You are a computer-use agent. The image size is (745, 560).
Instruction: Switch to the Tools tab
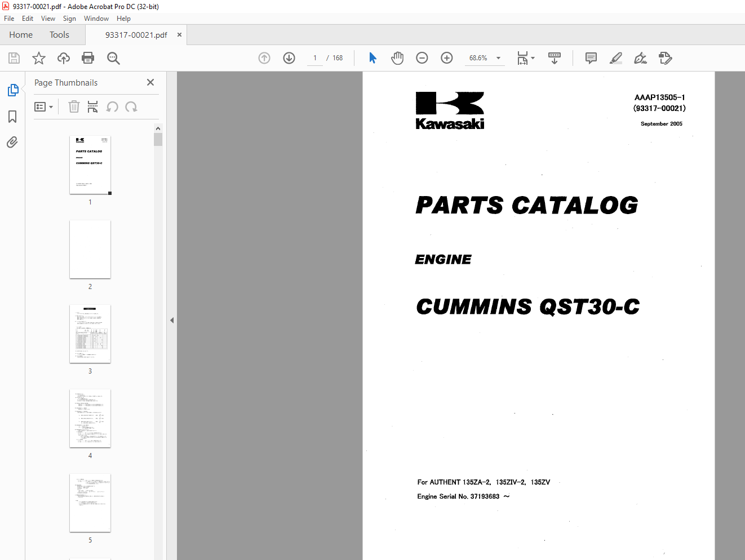point(59,35)
